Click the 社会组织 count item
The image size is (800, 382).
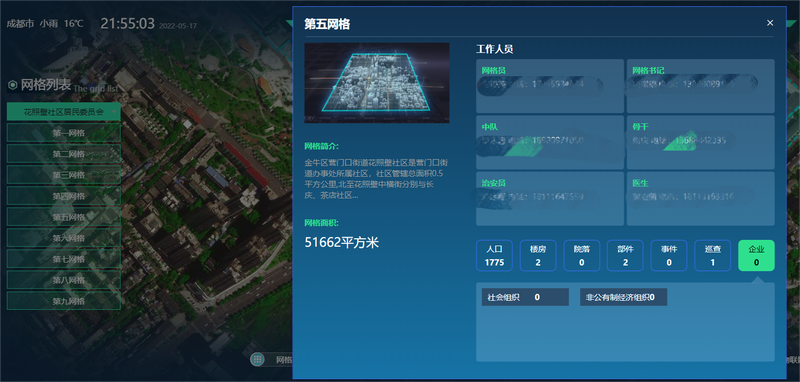pyautogui.click(x=525, y=297)
